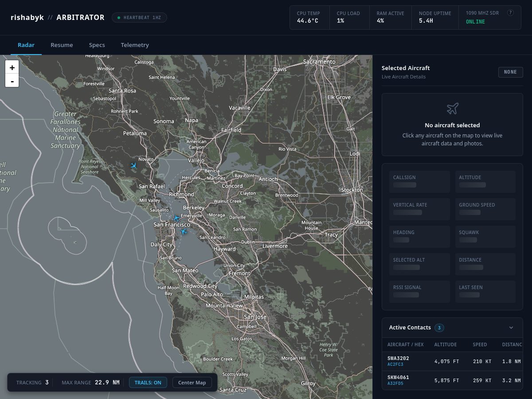Click the Tracking 3 counter
The image size is (532, 399).
click(32, 383)
